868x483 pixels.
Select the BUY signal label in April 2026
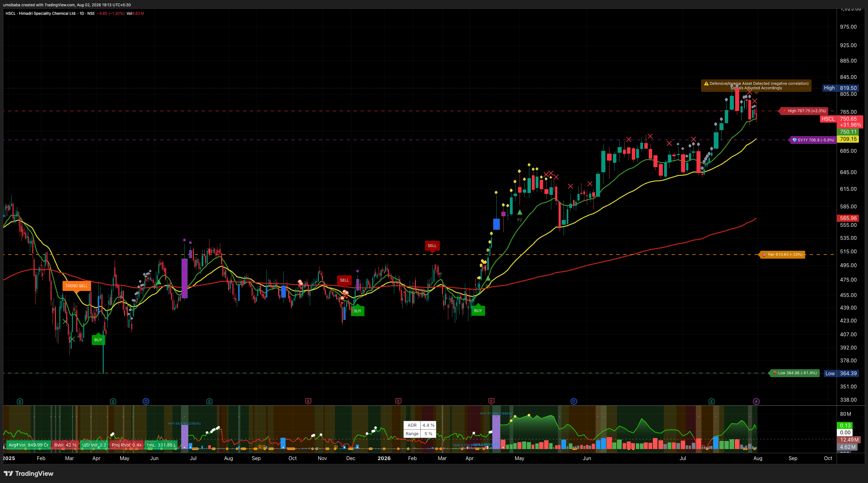pyautogui.click(x=478, y=310)
